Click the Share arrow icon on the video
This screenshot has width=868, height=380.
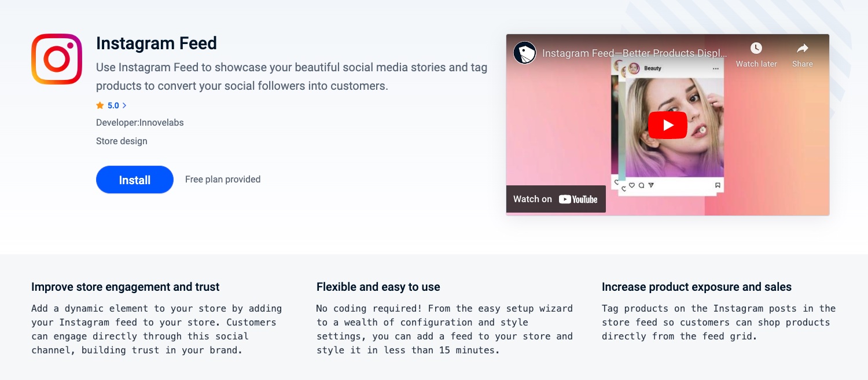point(802,49)
